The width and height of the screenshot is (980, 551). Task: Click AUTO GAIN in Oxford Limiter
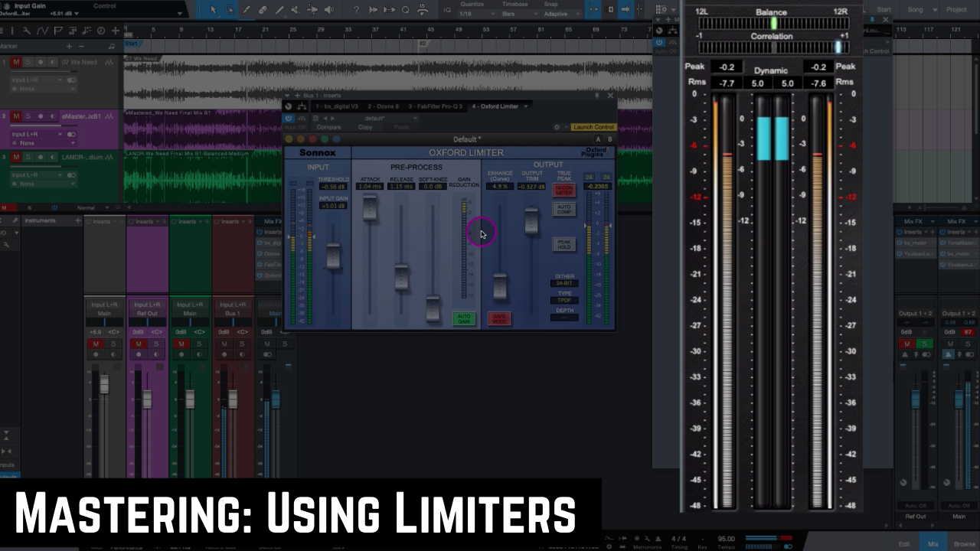464,318
